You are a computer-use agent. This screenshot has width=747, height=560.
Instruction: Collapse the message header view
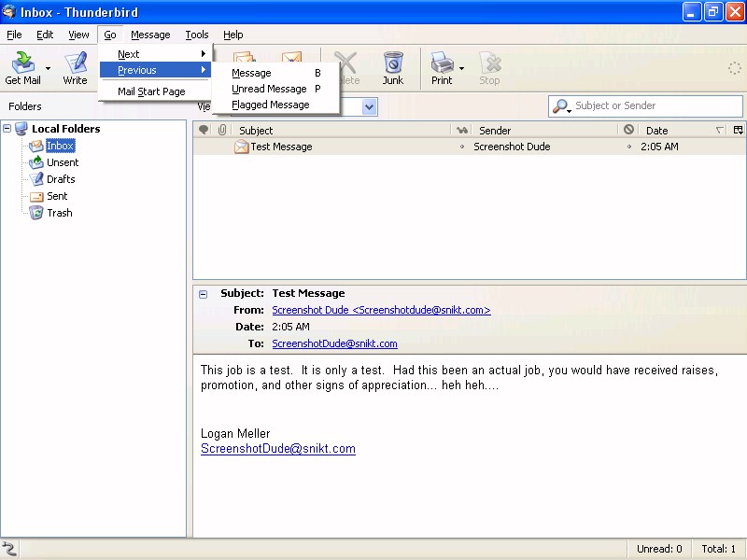[x=203, y=294]
